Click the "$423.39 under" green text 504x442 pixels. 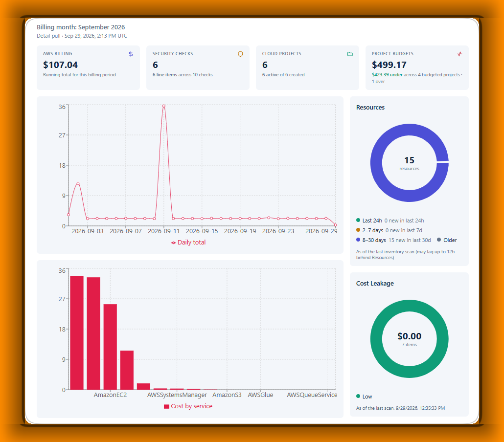click(x=388, y=74)
